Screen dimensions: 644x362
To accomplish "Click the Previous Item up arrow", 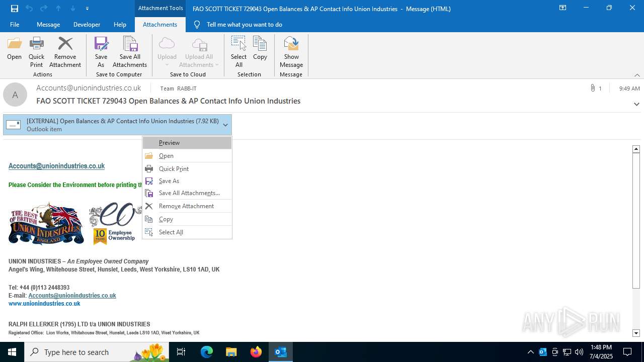I will pos(58,9).
